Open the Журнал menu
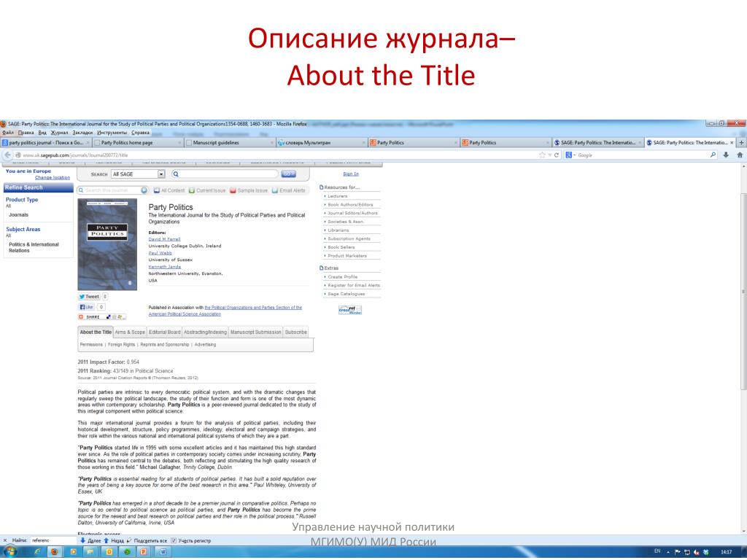 tap(60, 133)
